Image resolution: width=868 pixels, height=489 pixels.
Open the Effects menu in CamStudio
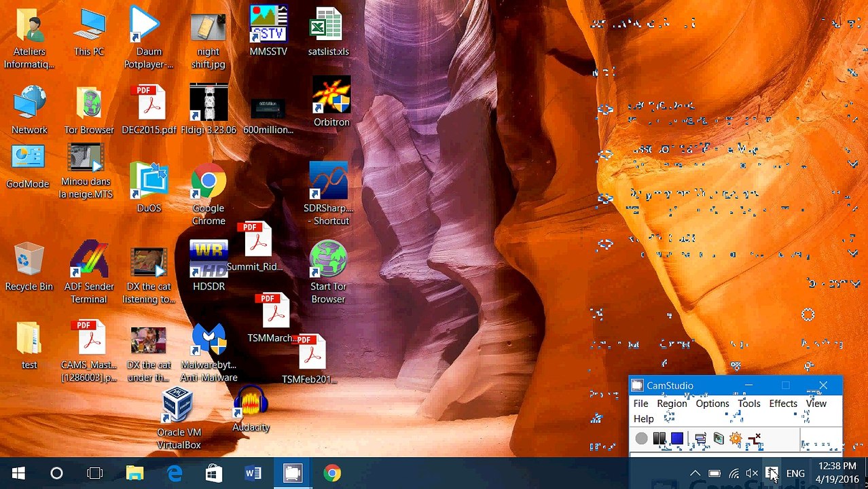tap(782, 403)
